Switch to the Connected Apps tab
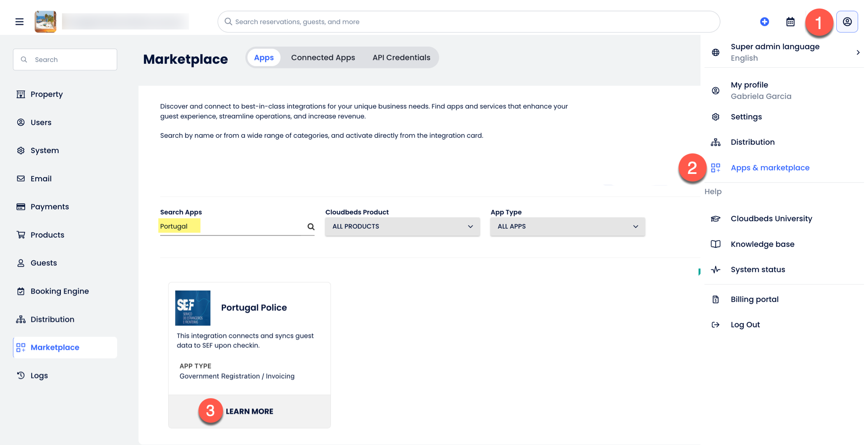The width and height of the screenshot is (868, 445). 323,58
